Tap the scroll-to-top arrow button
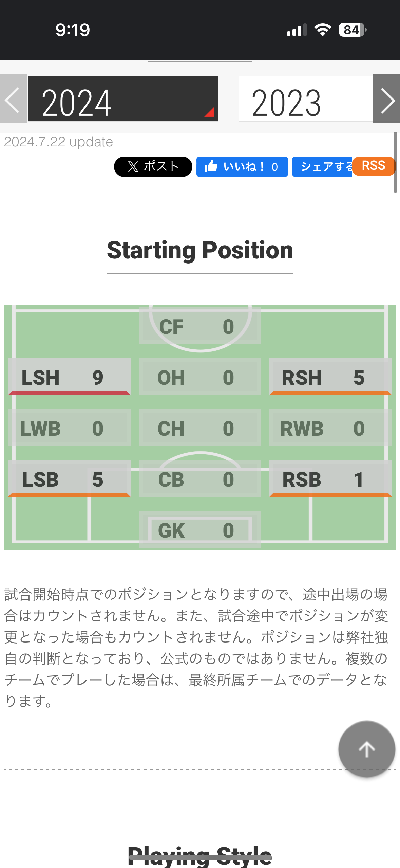This screenshot has width=400, height=868. [366, 749]
